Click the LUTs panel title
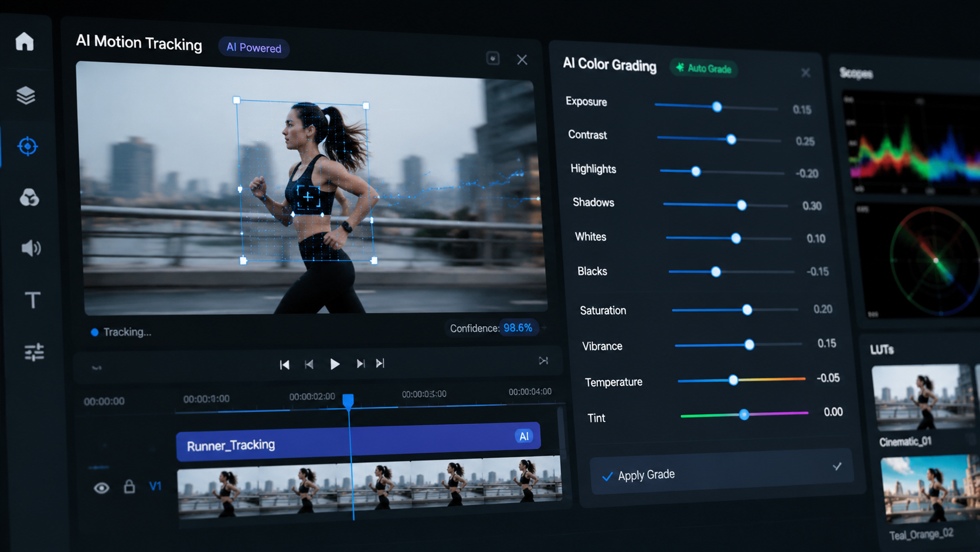Image resolution: width=980 pixels, height=552 pixels. [x=882, y=350]
